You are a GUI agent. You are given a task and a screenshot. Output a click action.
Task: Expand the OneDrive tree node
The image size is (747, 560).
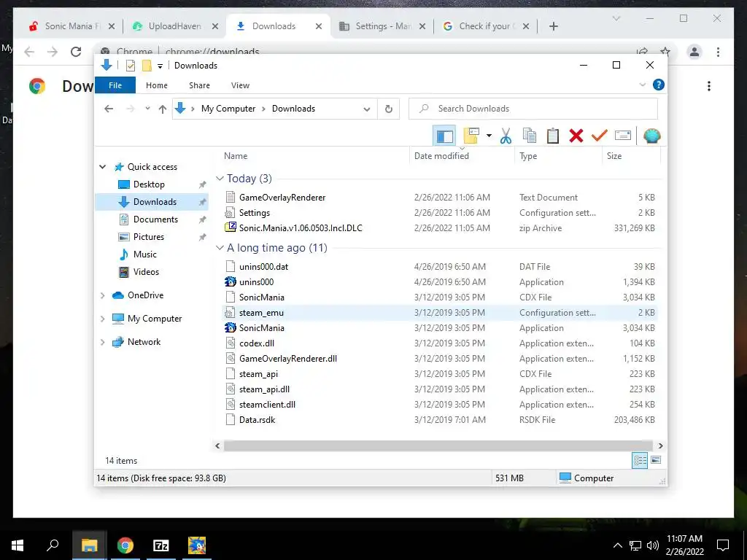pos(102,295)
